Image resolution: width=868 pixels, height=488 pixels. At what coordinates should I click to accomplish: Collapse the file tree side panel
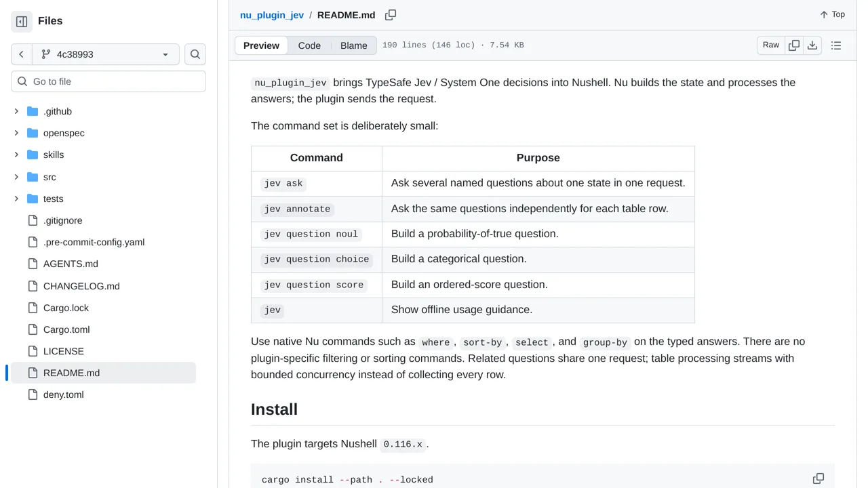(22, 22)
